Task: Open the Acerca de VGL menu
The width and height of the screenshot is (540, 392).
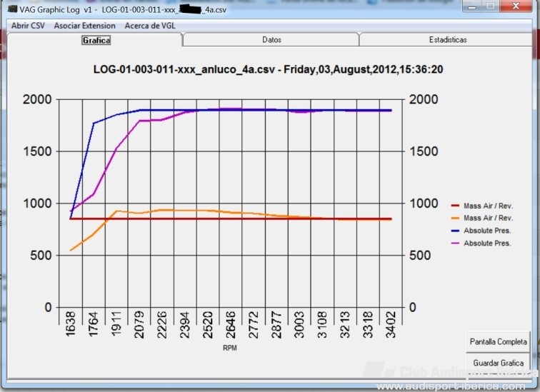Action: (150, 26)
